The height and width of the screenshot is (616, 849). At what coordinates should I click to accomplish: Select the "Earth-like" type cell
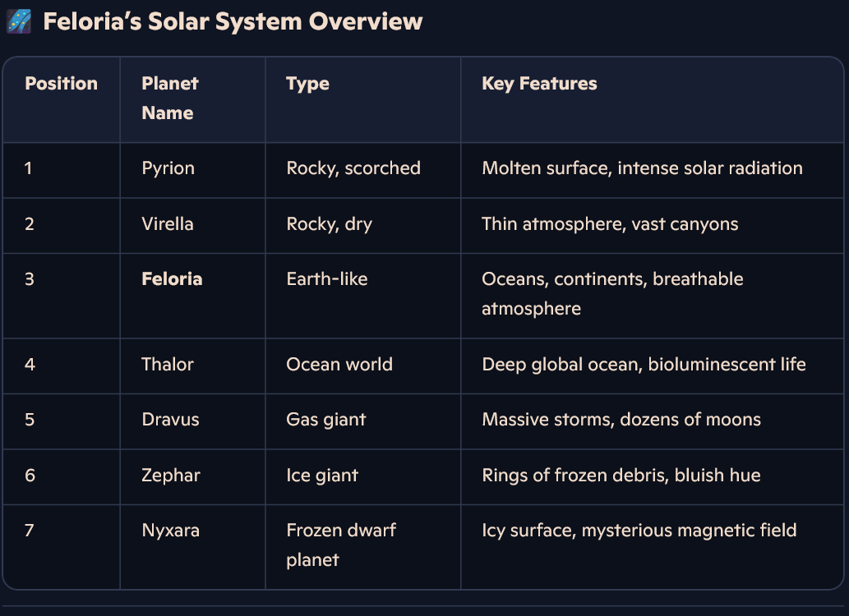pyautogui.click(x=326, y=279)
